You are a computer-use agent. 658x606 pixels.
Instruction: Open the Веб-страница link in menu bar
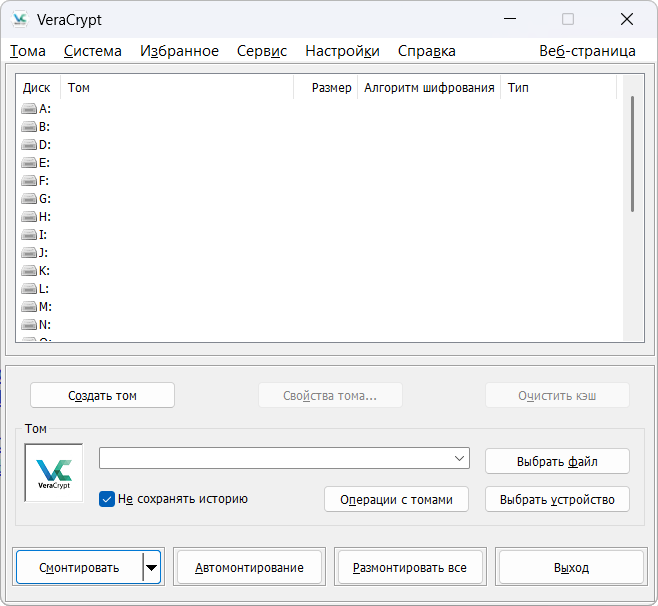587,51
